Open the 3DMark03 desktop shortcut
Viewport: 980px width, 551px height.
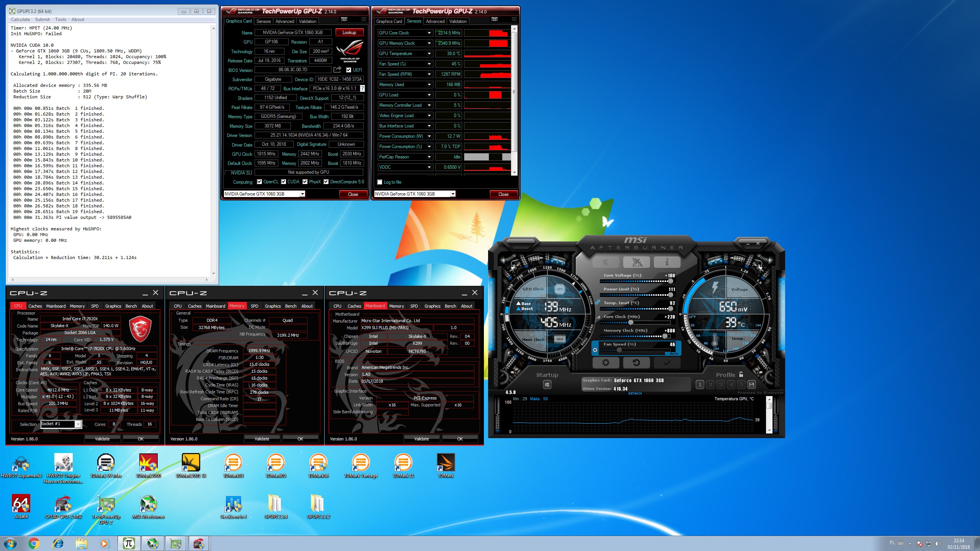(x=233, y=466)
